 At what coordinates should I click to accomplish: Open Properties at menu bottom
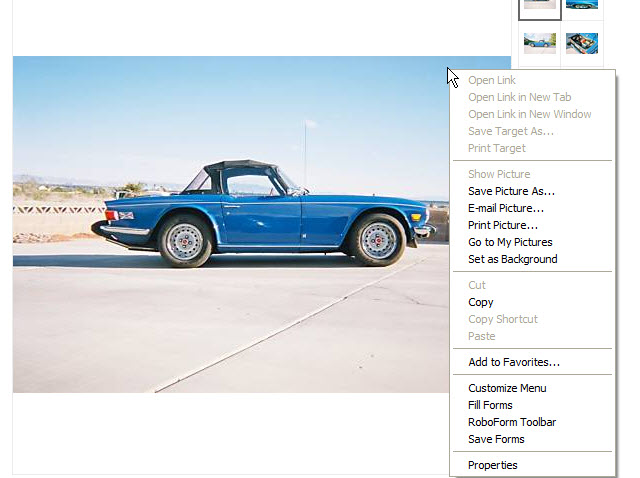pos(493,465)
